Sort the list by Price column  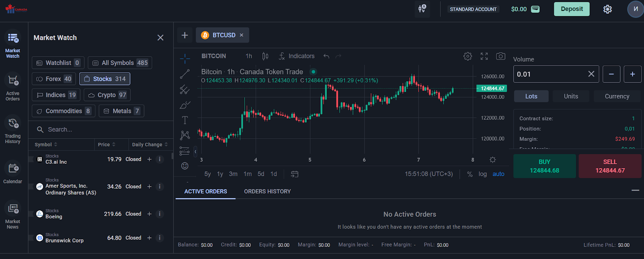pyautogui.click(x=106, y=144)
